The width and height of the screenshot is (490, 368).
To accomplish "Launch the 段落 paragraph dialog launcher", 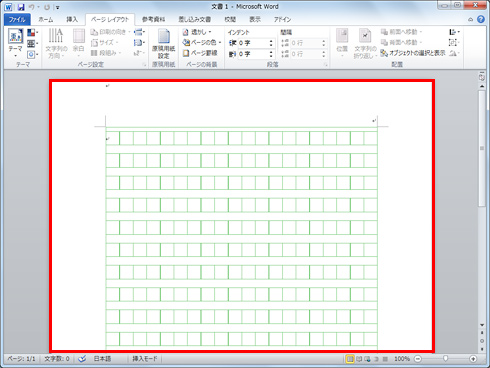I will [326, 65].
